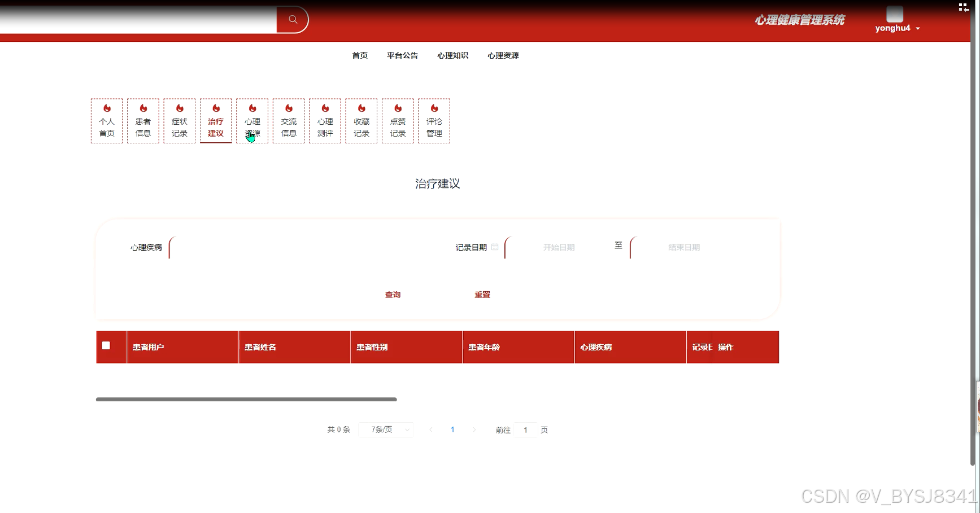Open 个人首页 flame icon tile
This screenshot has height=513, width=980.
coord(107,121)
